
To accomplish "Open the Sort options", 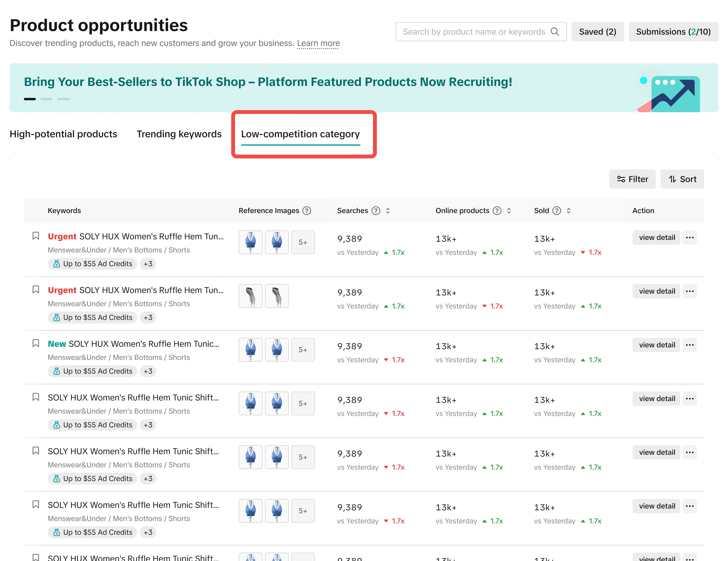I will pyautogui.click(x=682, y=179).
